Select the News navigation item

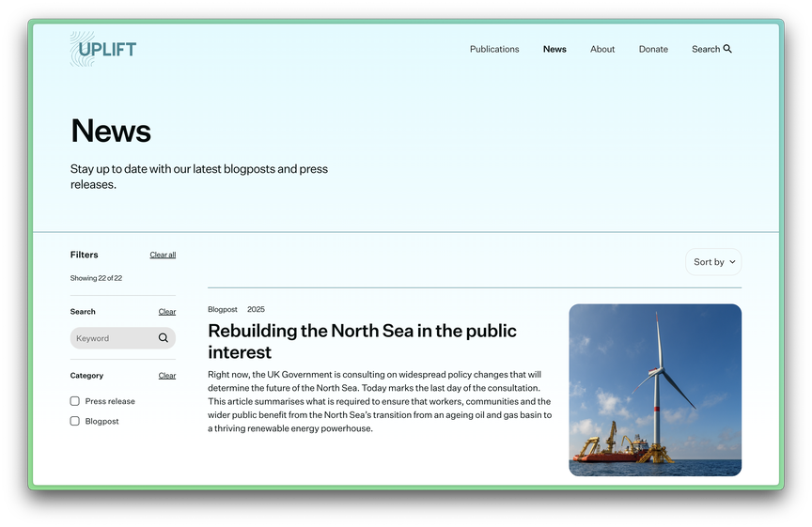click(x=554, y=49)
